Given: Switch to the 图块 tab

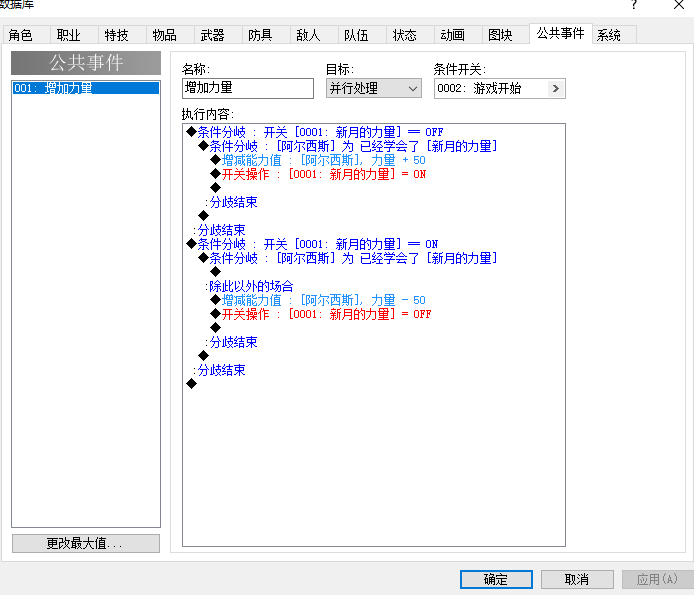Looking at the screenshot, I should tap(505, 35).
